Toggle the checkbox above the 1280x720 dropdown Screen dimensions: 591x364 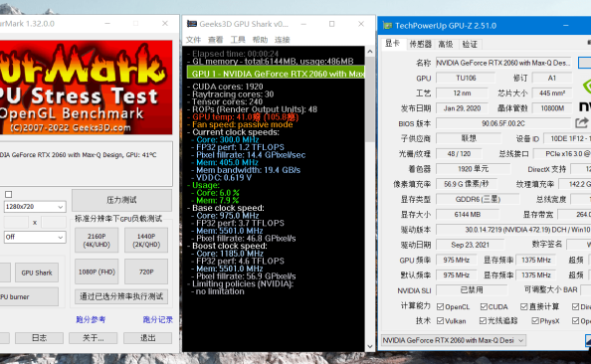(x=9, y=194)
